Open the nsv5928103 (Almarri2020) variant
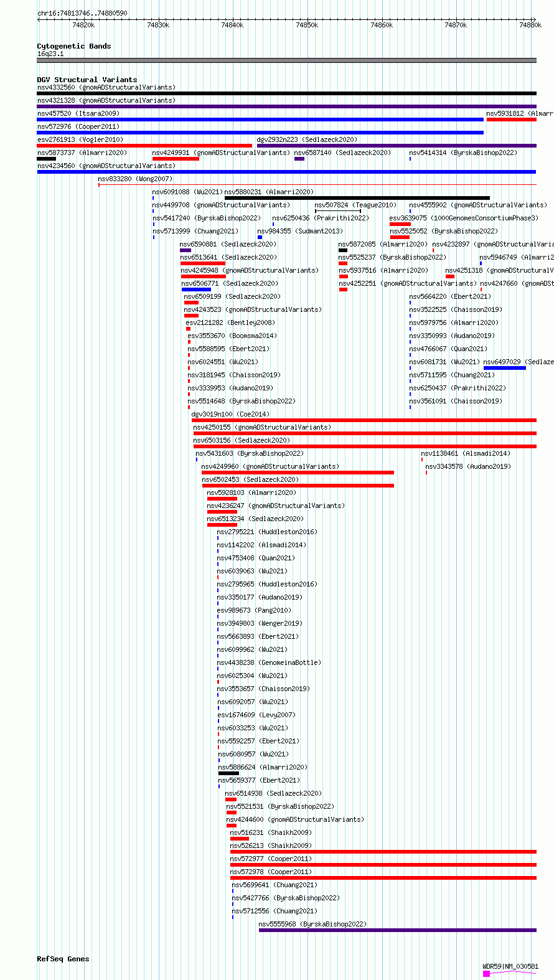This screenshot has height=980, width=554. 222,499
